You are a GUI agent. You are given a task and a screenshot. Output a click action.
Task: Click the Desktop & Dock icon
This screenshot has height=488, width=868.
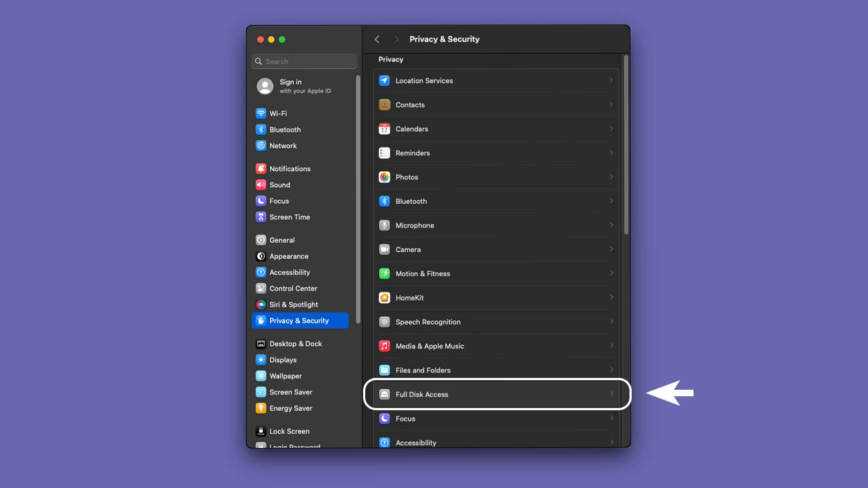[x=261, y=344]
